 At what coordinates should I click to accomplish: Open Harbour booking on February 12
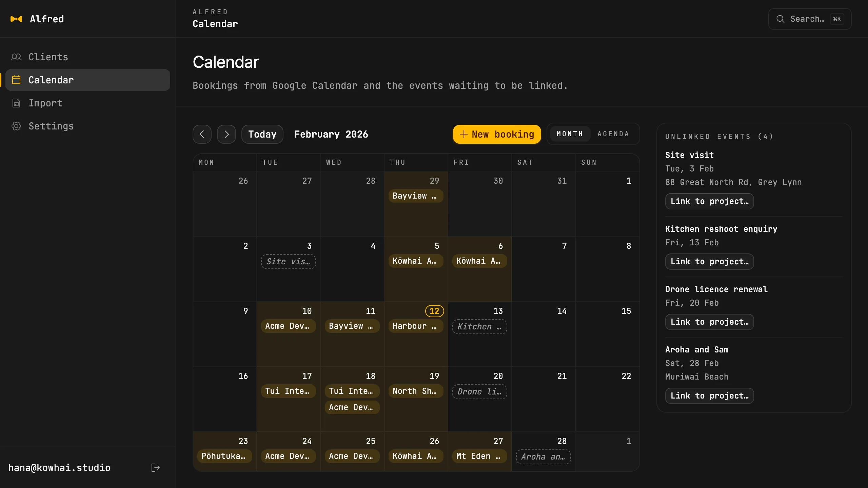coord(416,326)
